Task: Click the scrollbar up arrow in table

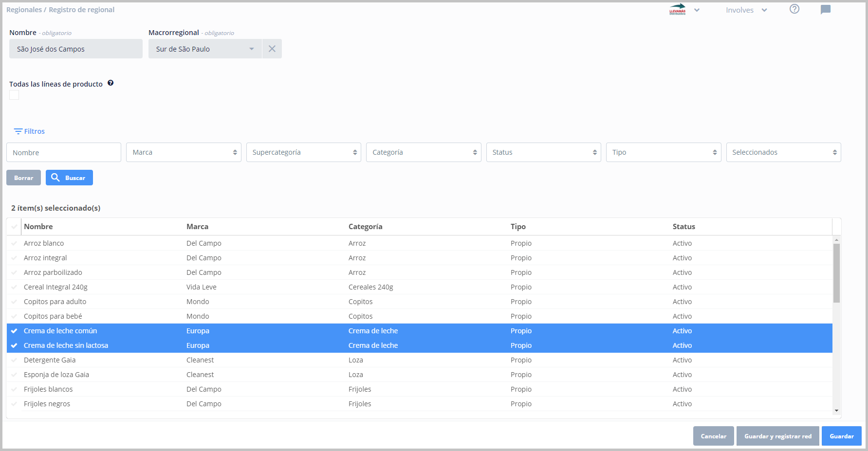Action: [x=836, y=240]
